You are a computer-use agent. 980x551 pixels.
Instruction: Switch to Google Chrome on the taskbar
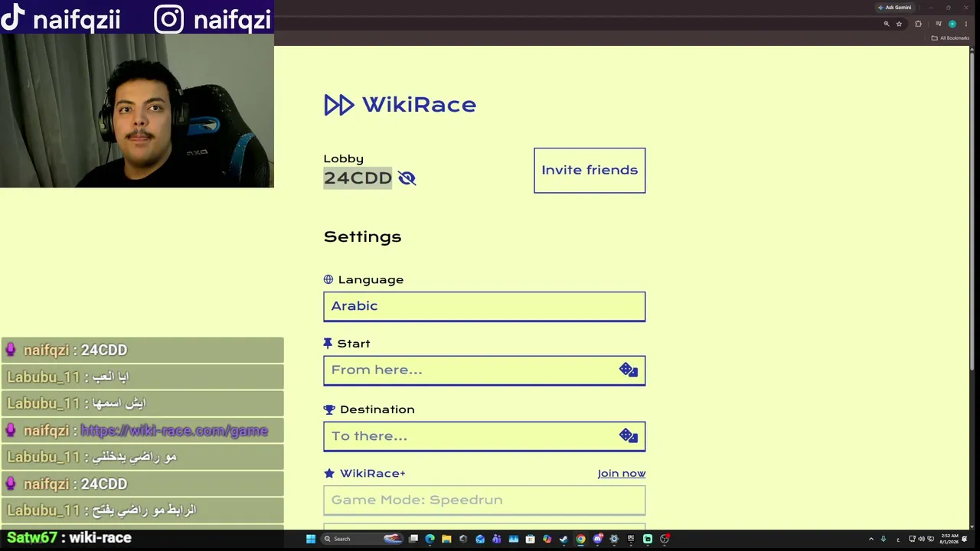580,539
